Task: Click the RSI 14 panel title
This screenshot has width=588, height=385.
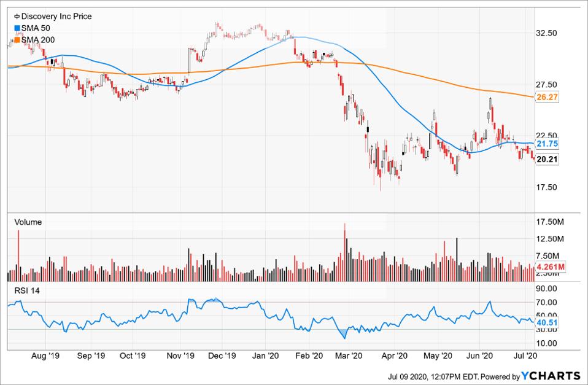Action: point(27,291)
